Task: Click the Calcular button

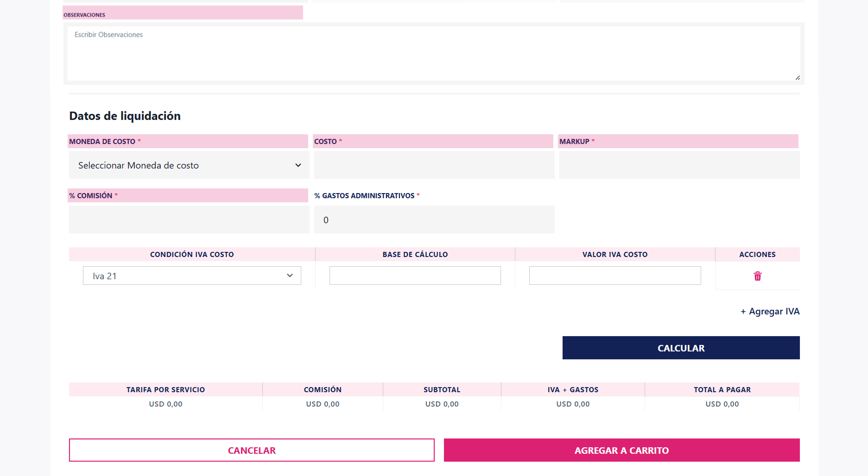Action: tap(681, 348)
